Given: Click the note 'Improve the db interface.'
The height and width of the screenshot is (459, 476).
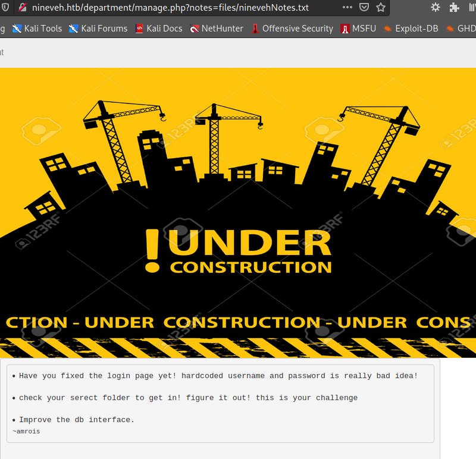Looking at the screenshot, I should 77,420.
